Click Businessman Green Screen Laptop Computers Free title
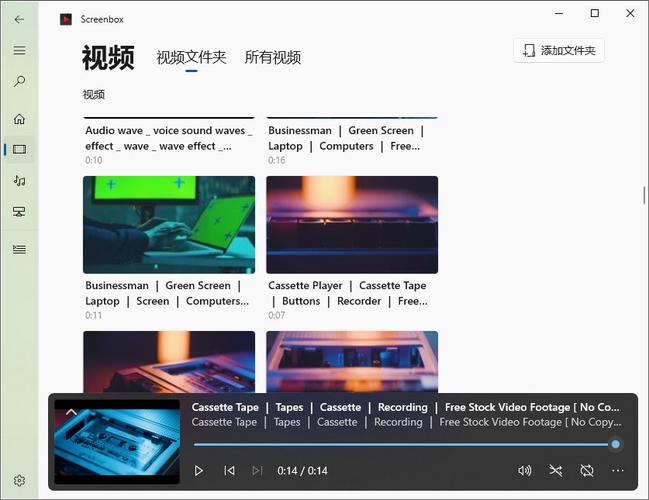 coord(346,138)
